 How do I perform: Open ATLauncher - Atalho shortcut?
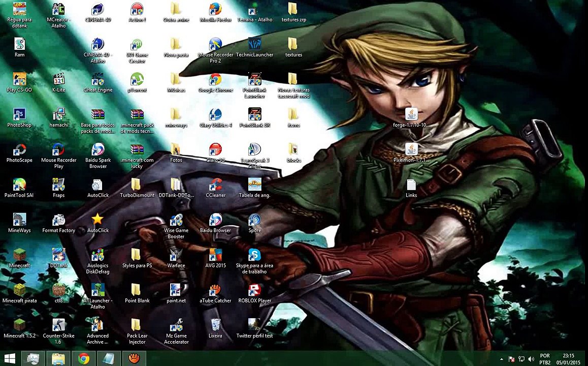(98, 290)
